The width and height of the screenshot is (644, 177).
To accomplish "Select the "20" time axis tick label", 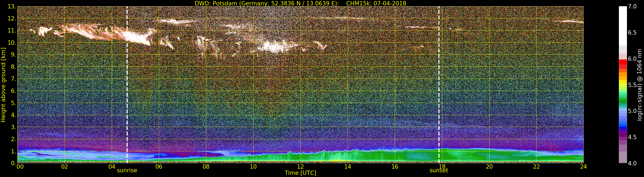I will (489, 167).
